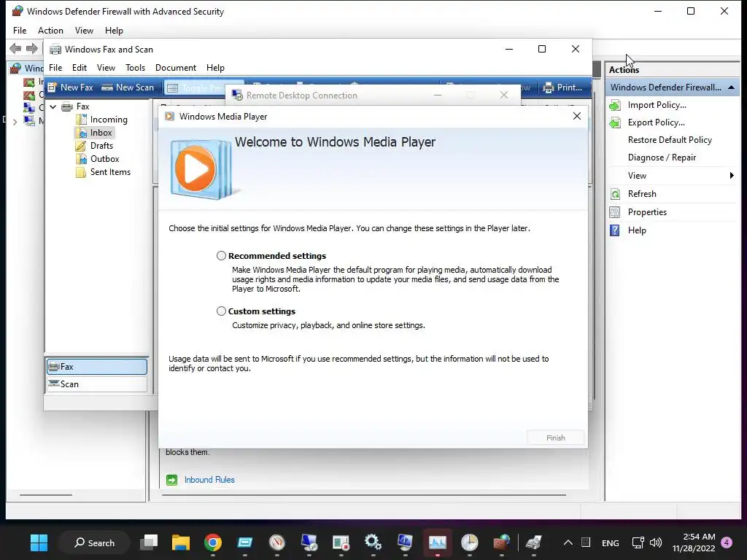
Task: Click the Finish button in Media Player setup
Action: [x=555, y=437]
